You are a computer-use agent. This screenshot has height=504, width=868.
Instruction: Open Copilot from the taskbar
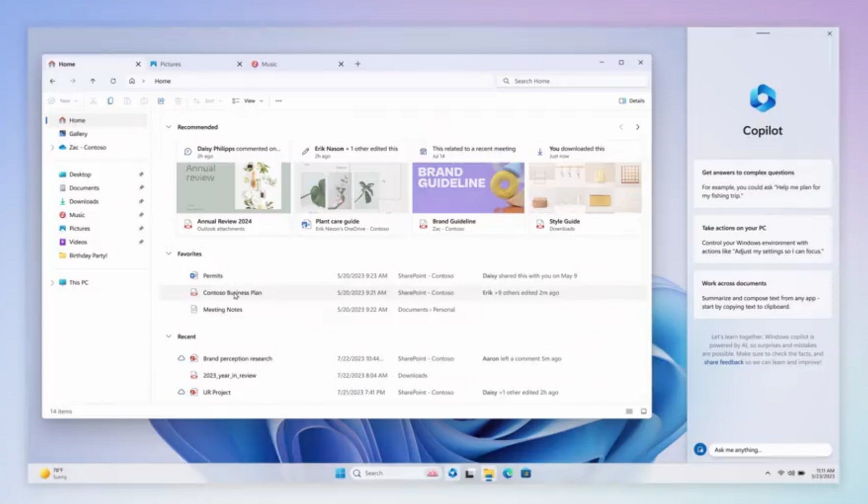coord(453,473)
